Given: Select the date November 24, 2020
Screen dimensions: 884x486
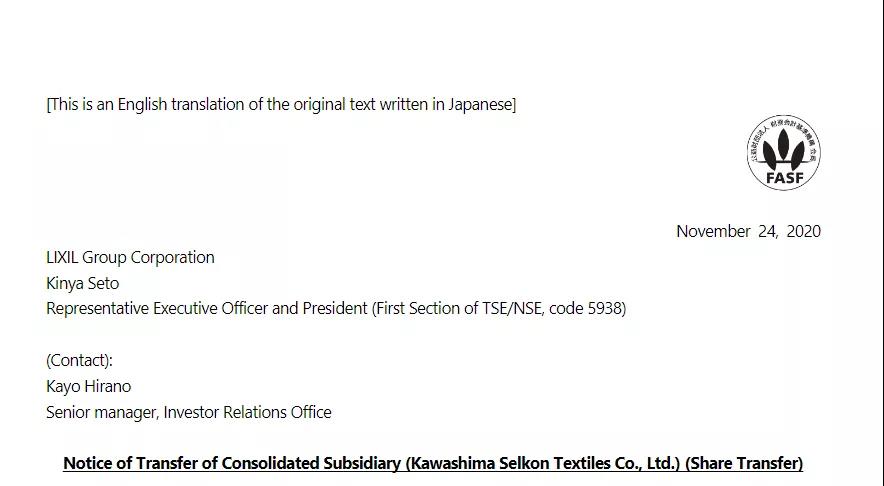Looking at the screenshot, I should pos(748,231).
